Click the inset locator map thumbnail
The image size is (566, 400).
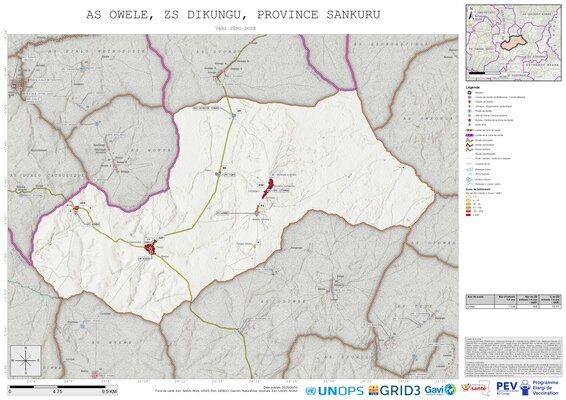click(513, 42)
